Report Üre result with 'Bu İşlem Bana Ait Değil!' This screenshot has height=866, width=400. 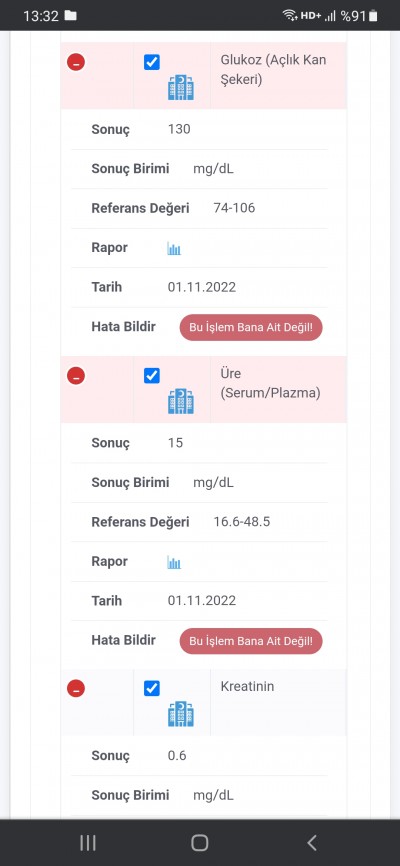[x=251, y=641]
